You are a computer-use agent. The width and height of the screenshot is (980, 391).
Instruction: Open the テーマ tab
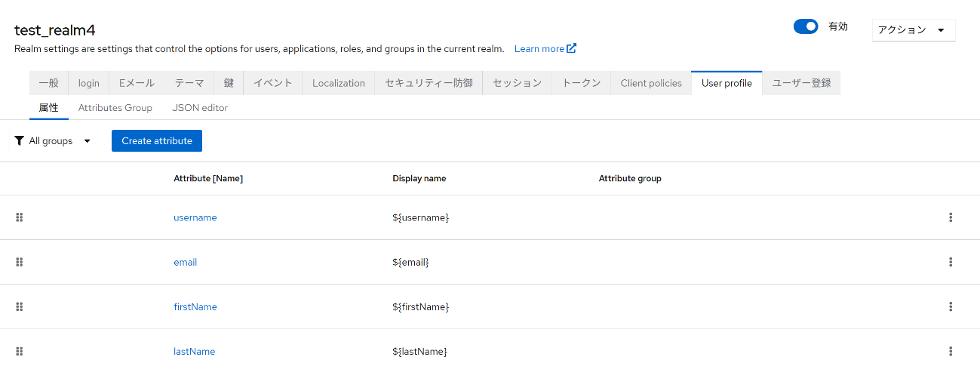pos(189,83)
